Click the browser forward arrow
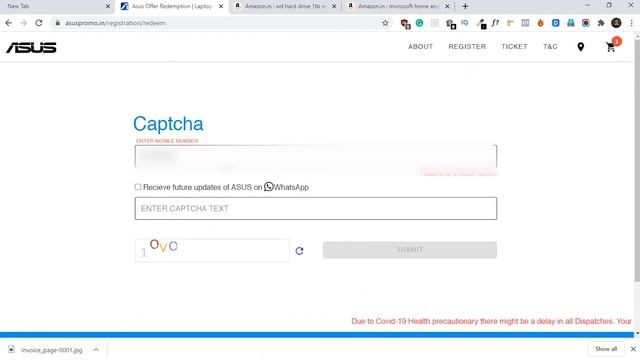Viewport: 640px width, 360px height. pos(24,23)
